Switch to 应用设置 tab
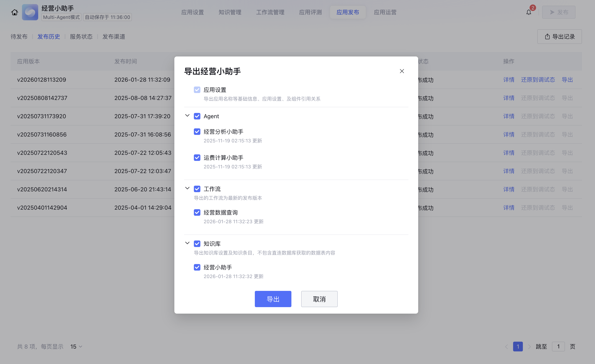The height and width of the screenshot is (364, 595). point(192,12)
